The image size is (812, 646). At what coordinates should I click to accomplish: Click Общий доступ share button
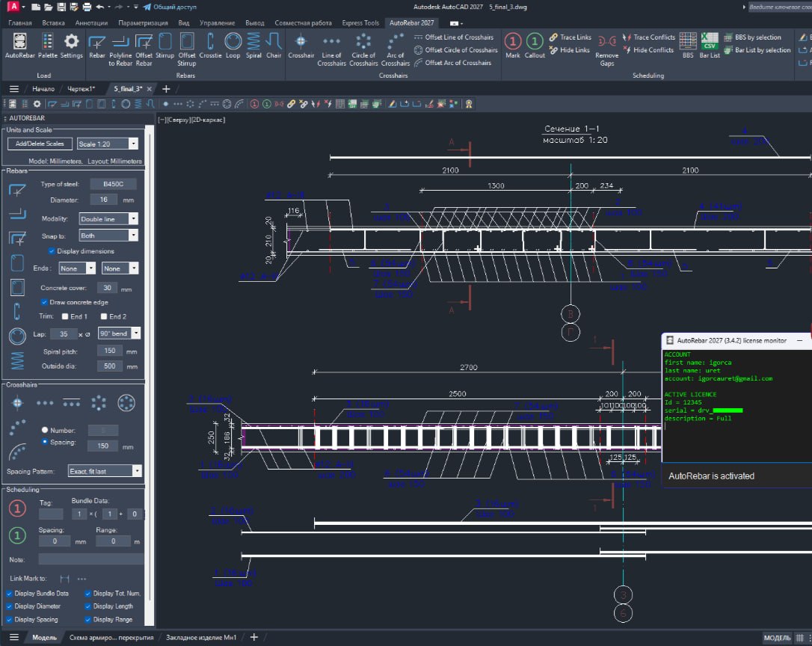click(x=170, y=7)
